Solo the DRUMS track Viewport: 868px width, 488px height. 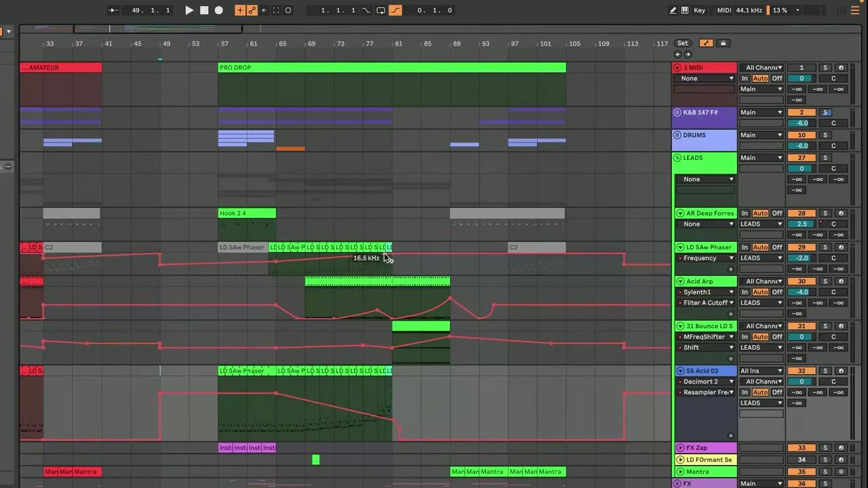pyautogui.click(x=825, y=135)
